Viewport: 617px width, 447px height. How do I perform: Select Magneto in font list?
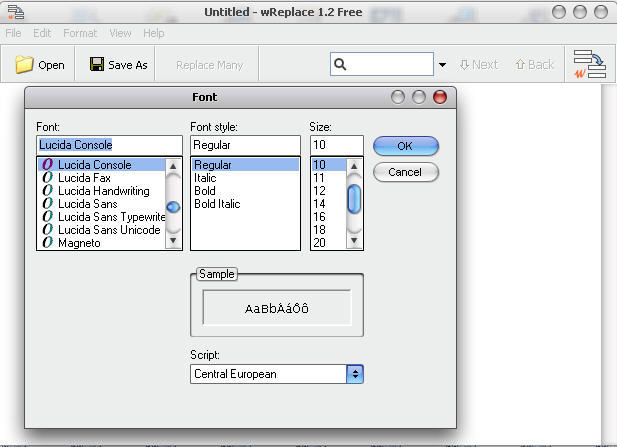pyautogui.click(x=102, y=242)
